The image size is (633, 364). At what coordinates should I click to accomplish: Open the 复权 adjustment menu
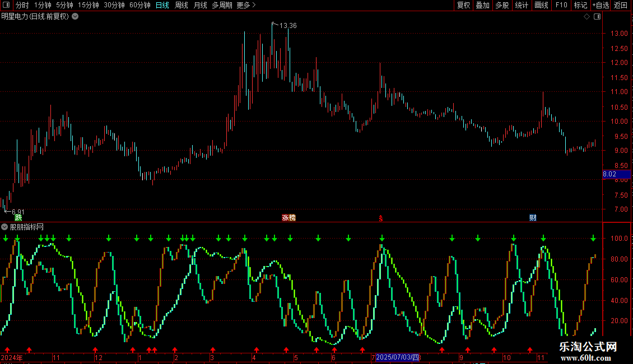point(463,5)
